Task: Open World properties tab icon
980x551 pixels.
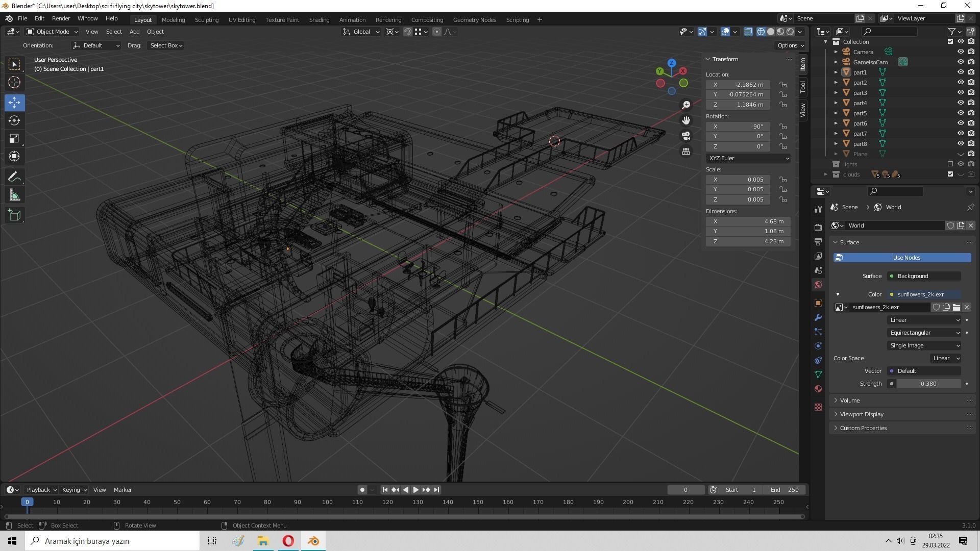Action: pyautogui.click(x=818, y=285)
